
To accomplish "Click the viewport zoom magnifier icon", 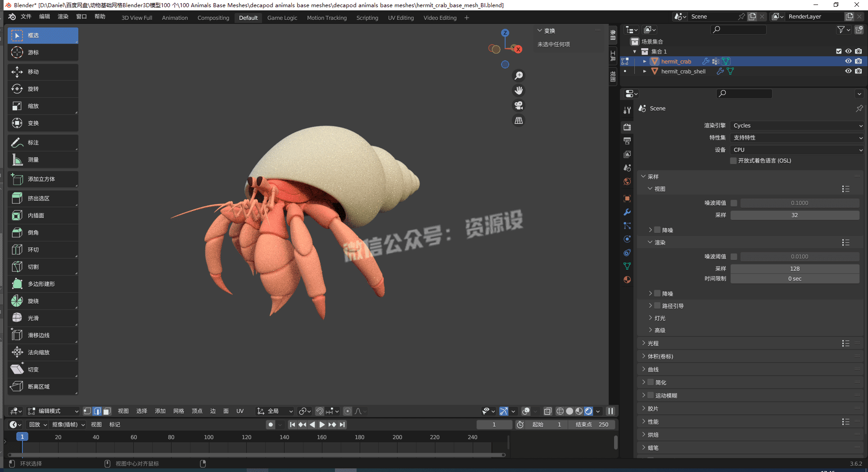I will tap(519, 76).
